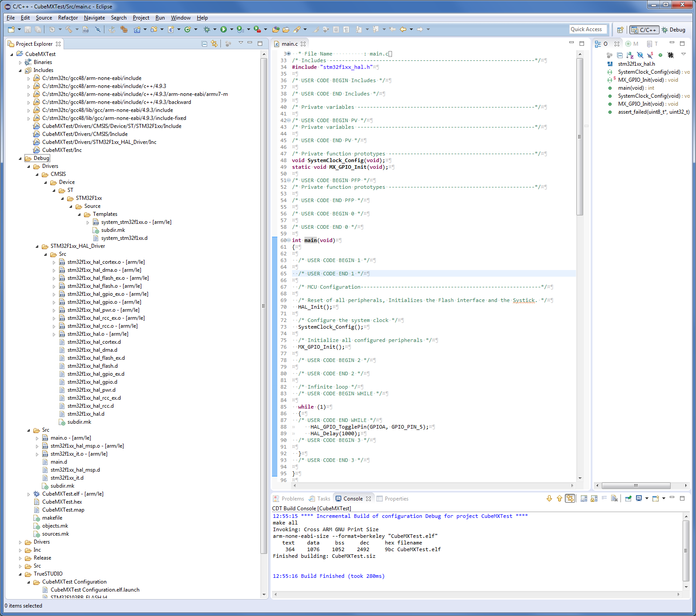Close the main.c editor tab

coord(303,44)
